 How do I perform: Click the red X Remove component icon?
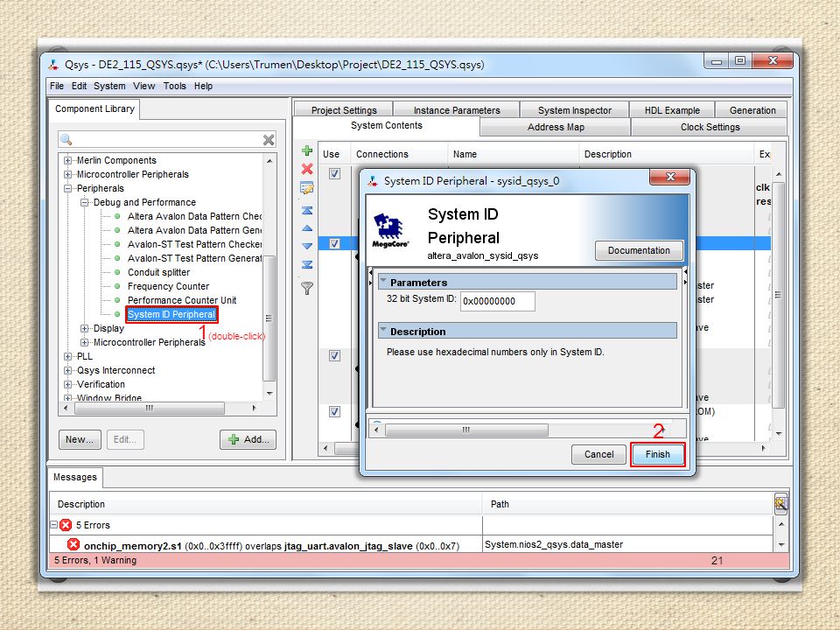pyautogui.click(x=307, y=169)
